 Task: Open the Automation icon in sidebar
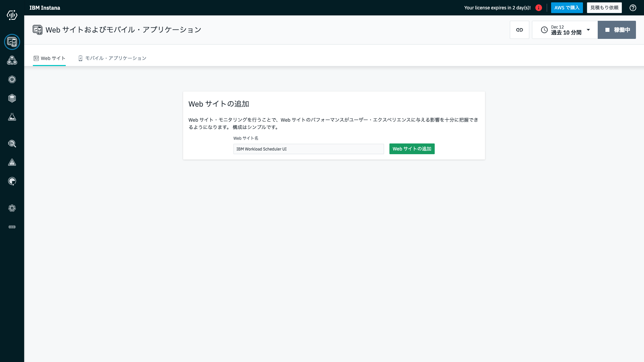tap(12, 181)
